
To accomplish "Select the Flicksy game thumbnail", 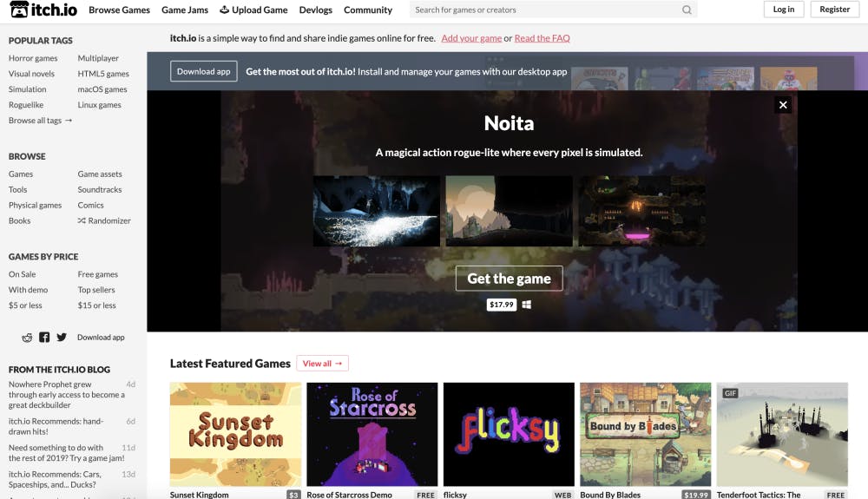I will point(509,434).
